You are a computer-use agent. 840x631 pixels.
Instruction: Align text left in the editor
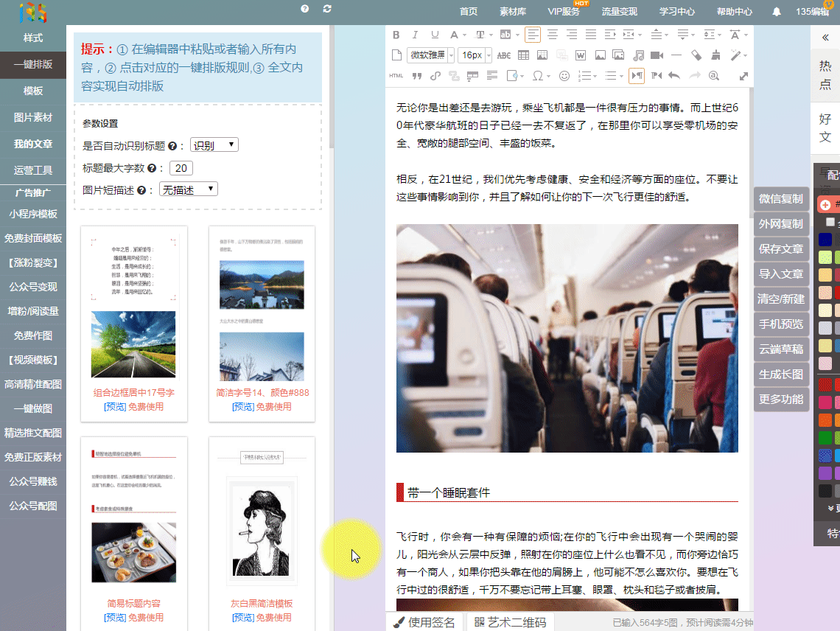pyautogui.click(x=533, y=35)
